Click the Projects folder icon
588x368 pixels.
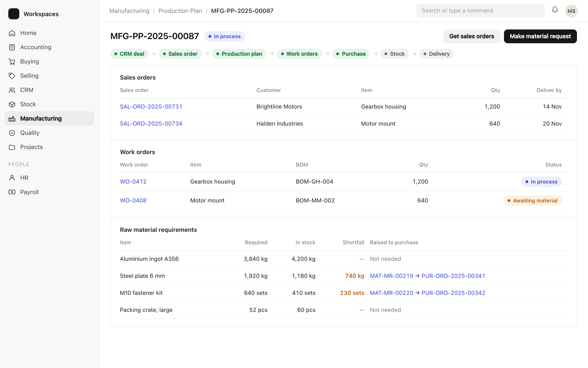coord(12,147)
